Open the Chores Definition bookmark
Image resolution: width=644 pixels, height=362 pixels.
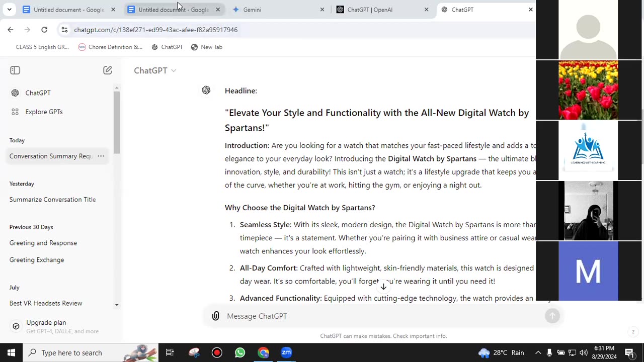point(111,47)
